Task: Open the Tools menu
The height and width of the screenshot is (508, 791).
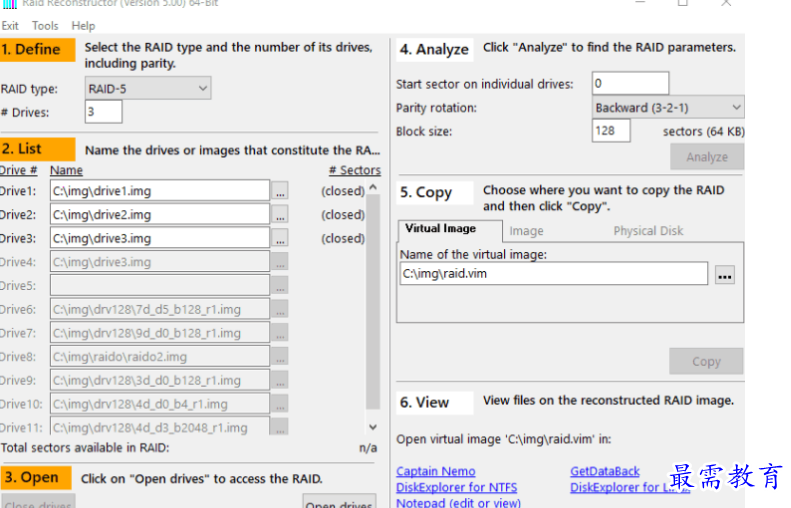Action: [45, 26]
